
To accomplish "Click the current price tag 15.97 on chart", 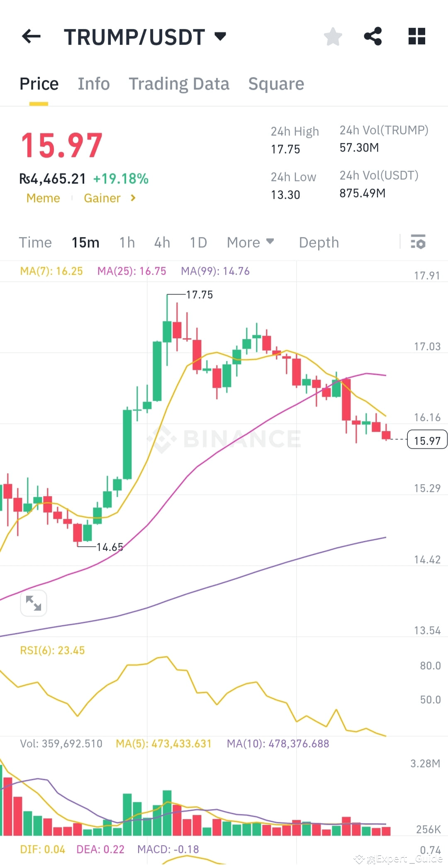I will [426, 440].
